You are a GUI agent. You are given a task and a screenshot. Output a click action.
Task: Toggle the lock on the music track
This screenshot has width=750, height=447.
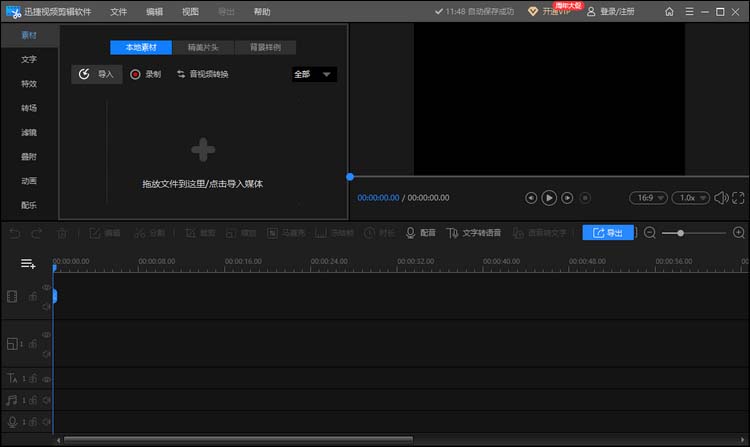coord(33,400)
